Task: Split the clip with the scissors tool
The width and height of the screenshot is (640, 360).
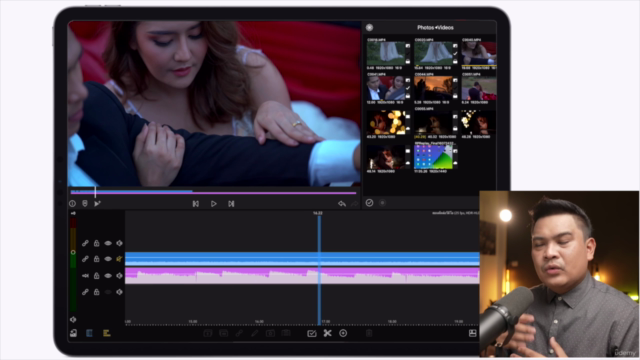Action: (x=327, y=333)
